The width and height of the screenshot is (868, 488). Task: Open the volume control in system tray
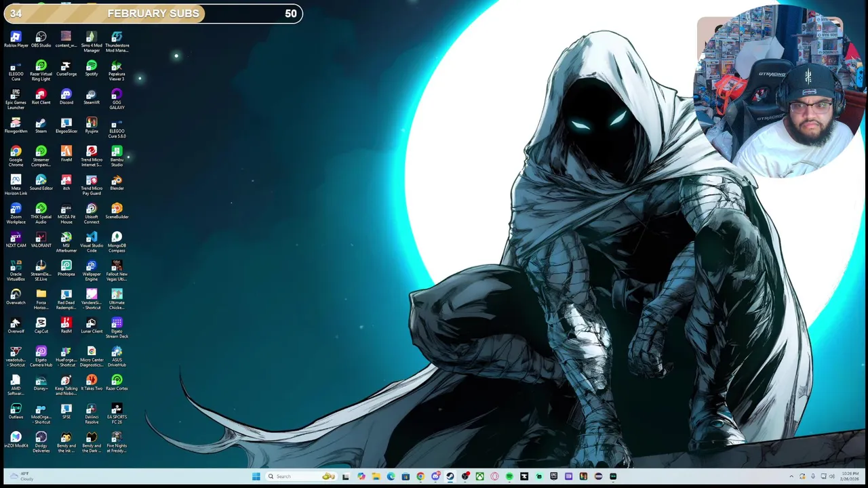pyautogui.click(x=832, y=476)
